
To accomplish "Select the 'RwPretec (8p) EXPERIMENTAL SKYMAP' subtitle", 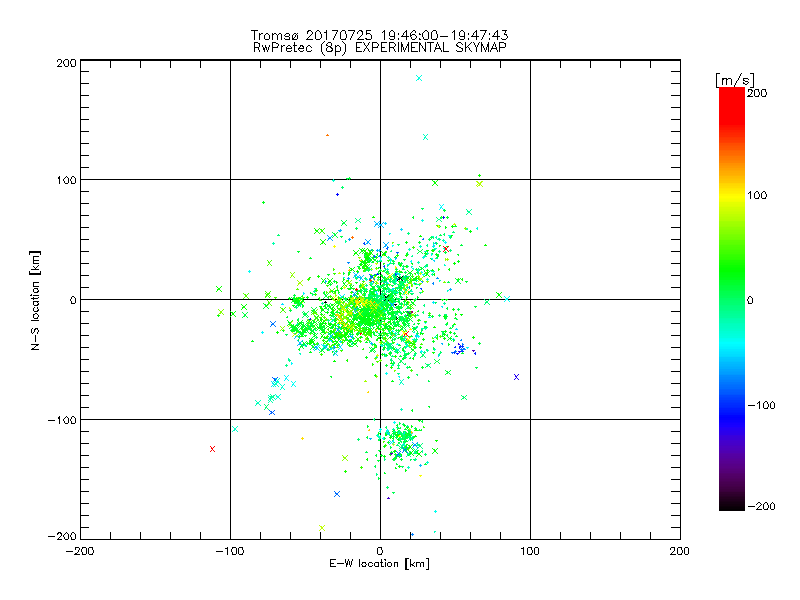I will (379, 48).
